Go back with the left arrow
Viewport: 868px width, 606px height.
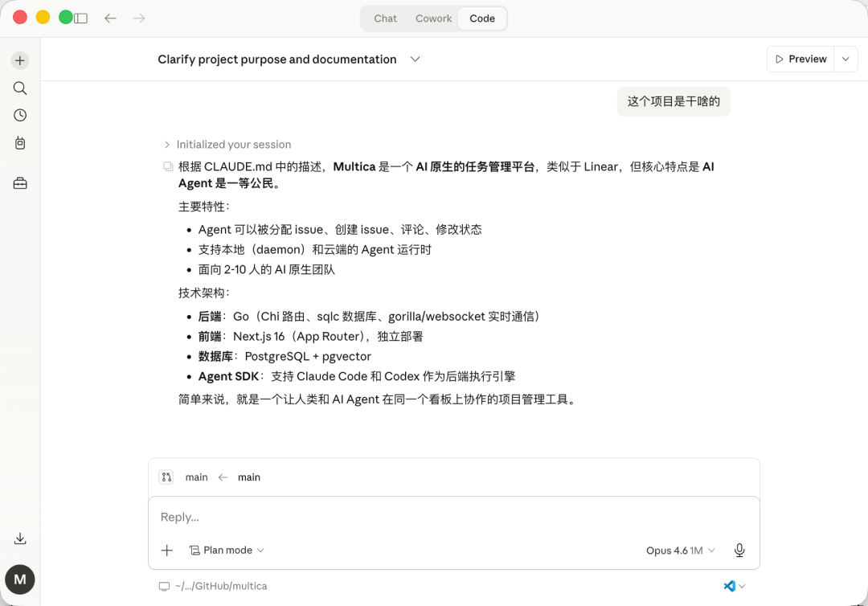click(x=110, y=18)
